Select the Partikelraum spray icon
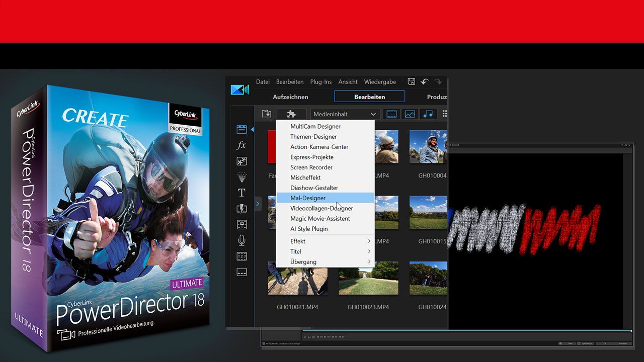The image size is (644, 362). point(242,176)
